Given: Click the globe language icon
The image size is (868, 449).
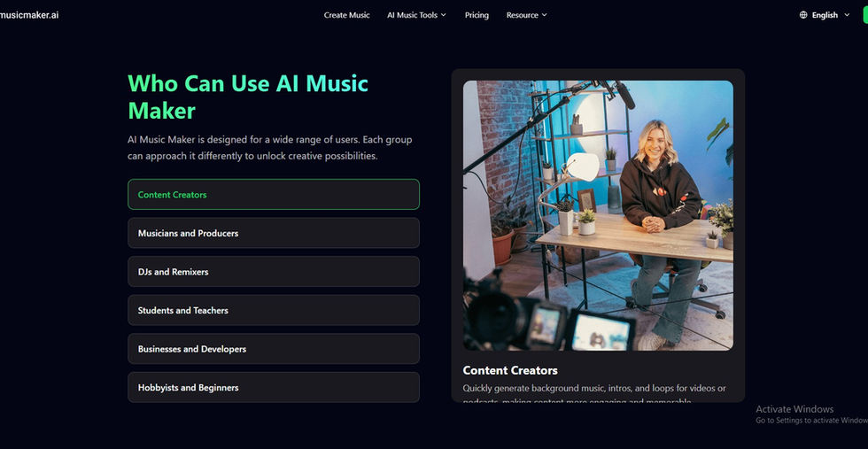Looking at the screenshot, I should click(803, 15).
